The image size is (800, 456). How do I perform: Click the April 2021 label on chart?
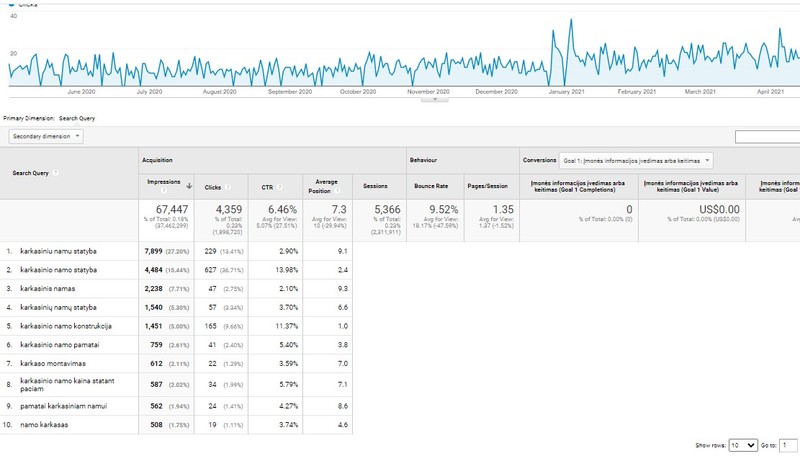(770, 92)
